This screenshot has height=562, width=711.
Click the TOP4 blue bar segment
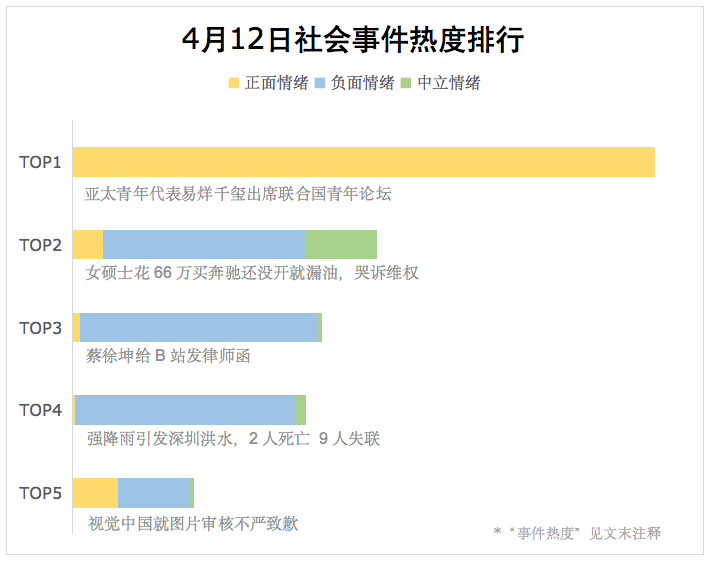[x=185, y=410]
